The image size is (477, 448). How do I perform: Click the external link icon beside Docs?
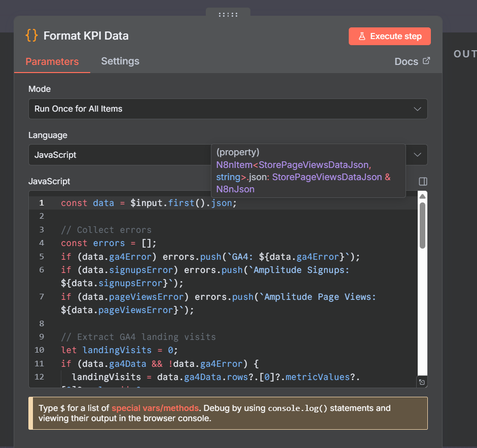pyautogui.click(x=426, y=61)
